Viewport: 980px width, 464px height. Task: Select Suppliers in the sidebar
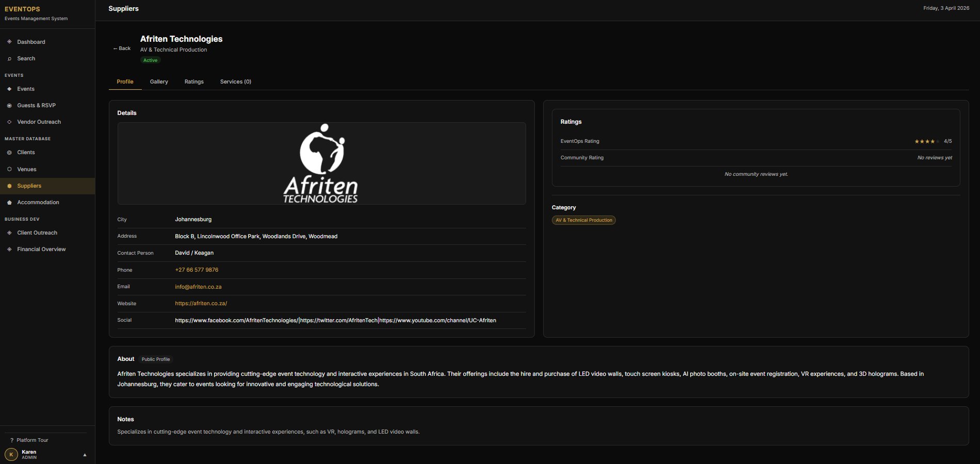(x=47, y=186)
